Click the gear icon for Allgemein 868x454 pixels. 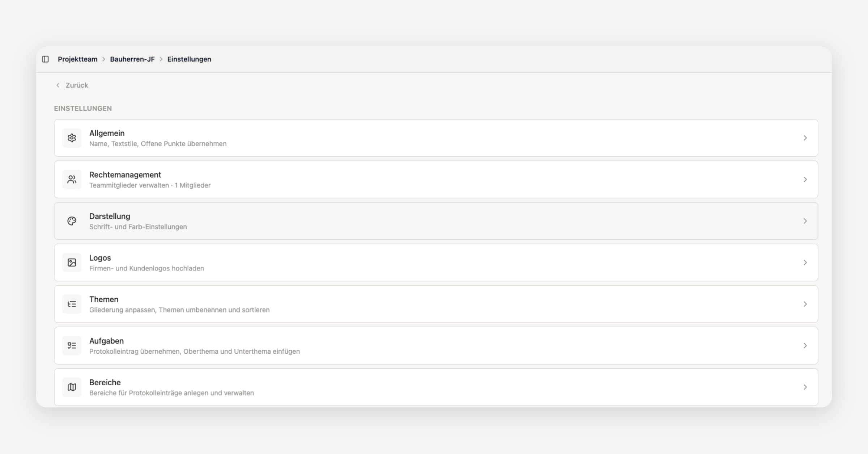click(x=72, y=138)
